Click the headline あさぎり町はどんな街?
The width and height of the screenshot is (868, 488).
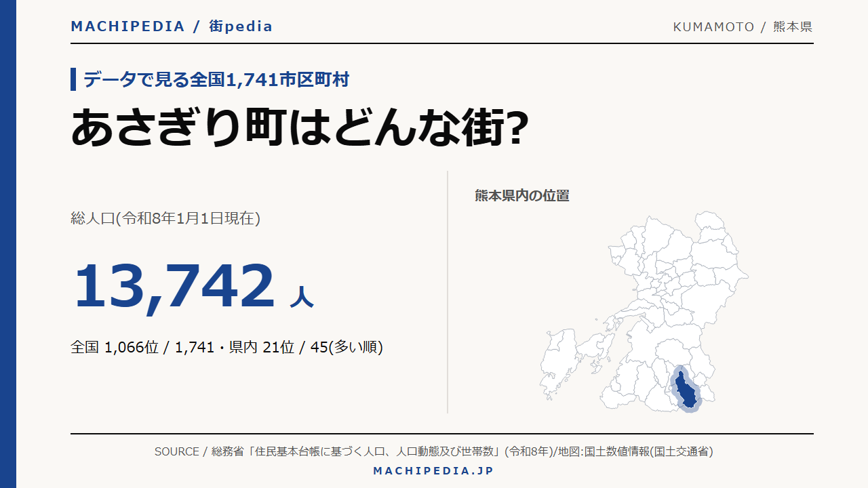point(299,127)
